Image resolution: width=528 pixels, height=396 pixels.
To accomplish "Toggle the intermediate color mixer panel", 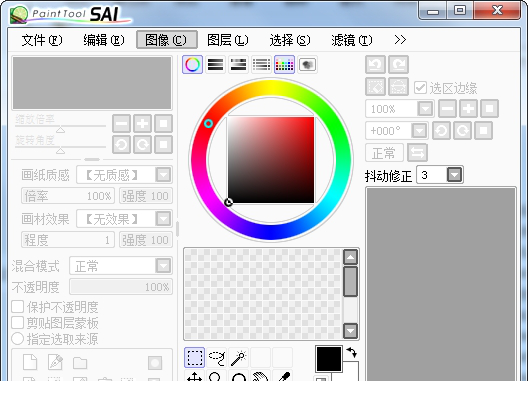I will (x=261, y=64).
